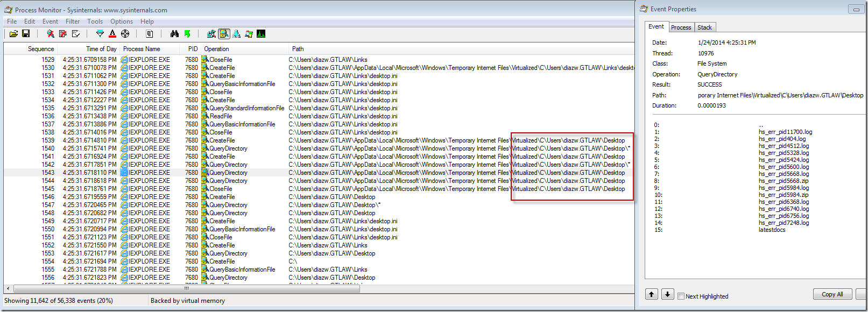Toggle the Capture events magnifier icon
868x312 pixels.
tap(51, 34)
